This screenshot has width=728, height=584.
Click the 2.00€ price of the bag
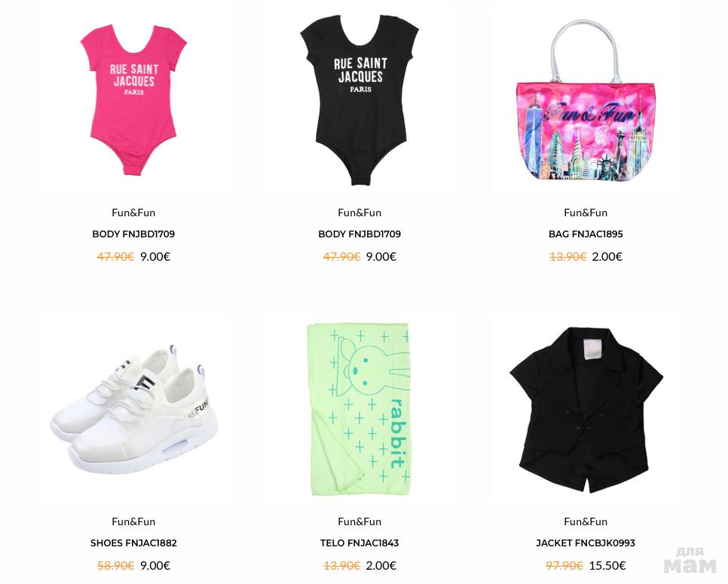tap(607, 257)
